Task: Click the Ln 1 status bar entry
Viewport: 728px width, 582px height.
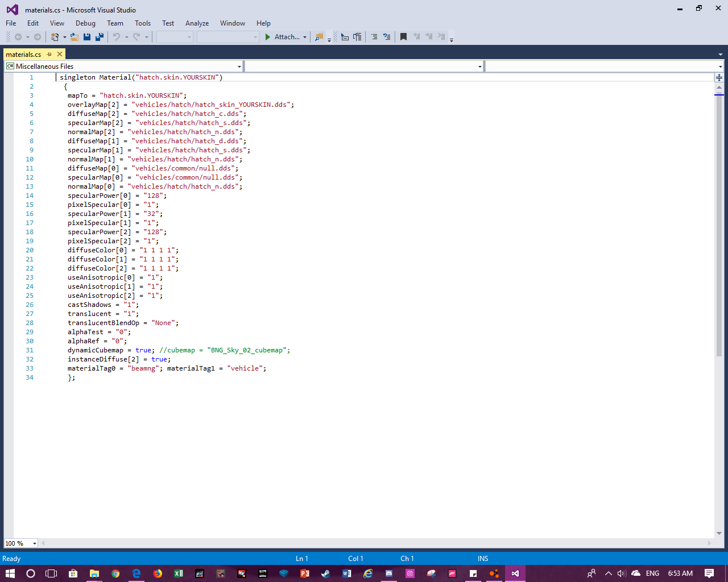Action: tap(302, 559)
